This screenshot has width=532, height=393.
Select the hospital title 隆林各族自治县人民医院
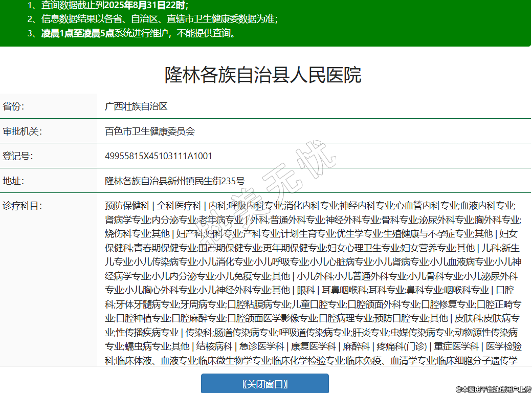[x=263, y=75]
